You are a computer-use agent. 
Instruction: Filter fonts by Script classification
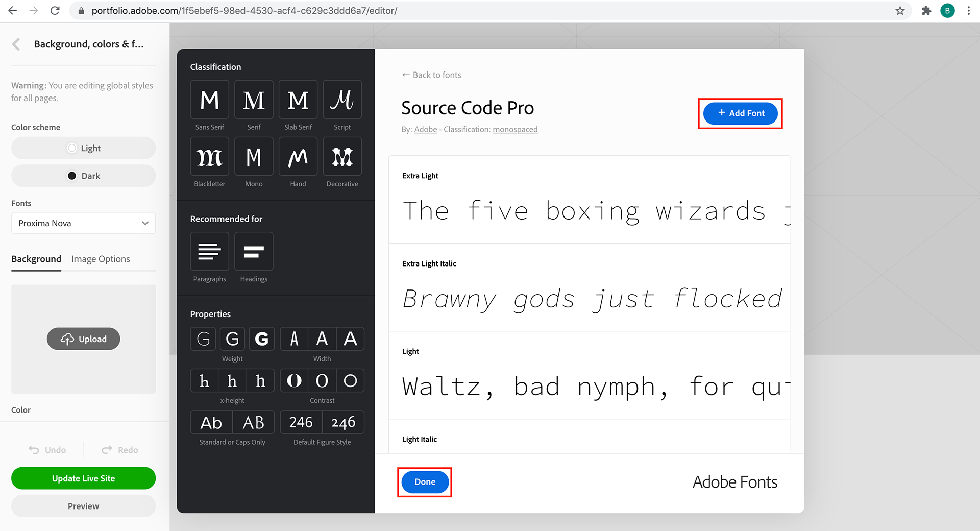[x=342, y=100]
